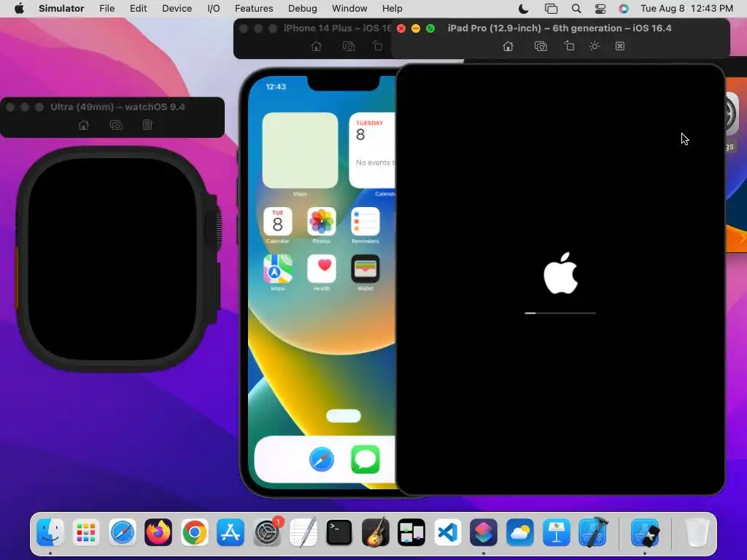Open Xcode from the Dock
Viewport: 747px width, 560px height.
[592, 532]
